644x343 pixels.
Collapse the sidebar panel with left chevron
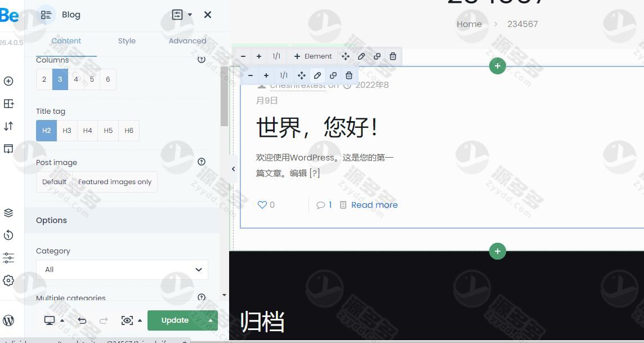pos(233,169)
